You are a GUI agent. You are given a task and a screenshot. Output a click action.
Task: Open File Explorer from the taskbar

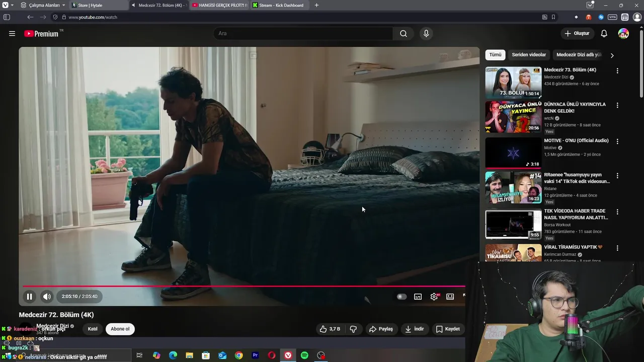[189, 355]
